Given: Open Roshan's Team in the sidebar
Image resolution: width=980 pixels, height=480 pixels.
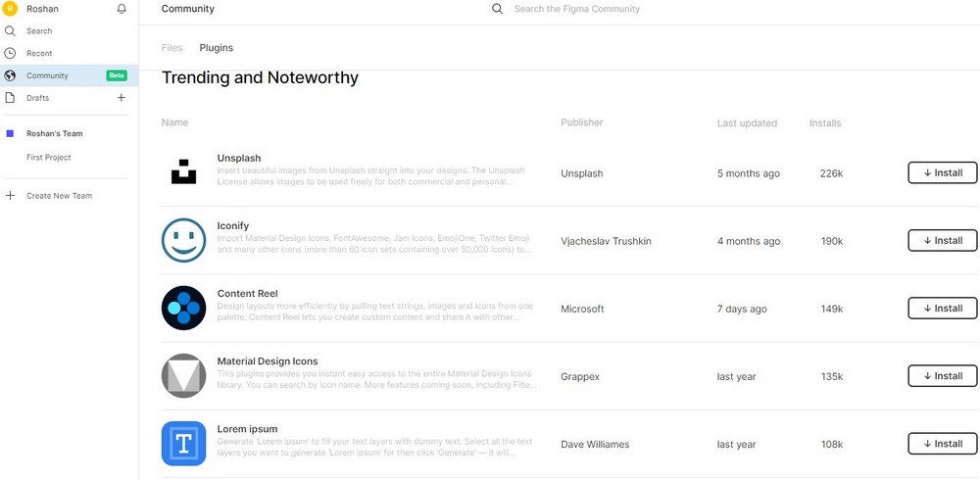Looking at the screenshot, I should (54, 133).
